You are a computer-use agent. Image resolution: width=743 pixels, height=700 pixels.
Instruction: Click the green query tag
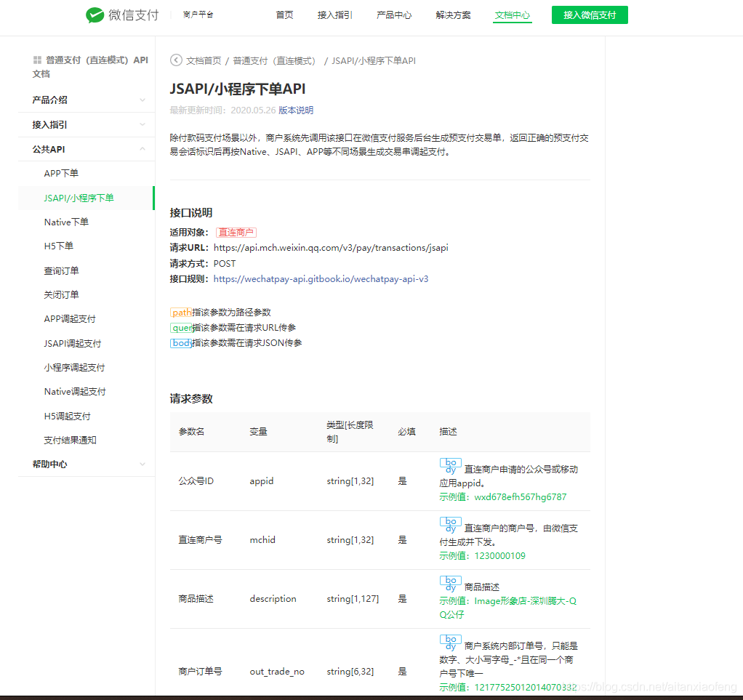[181, 328]
